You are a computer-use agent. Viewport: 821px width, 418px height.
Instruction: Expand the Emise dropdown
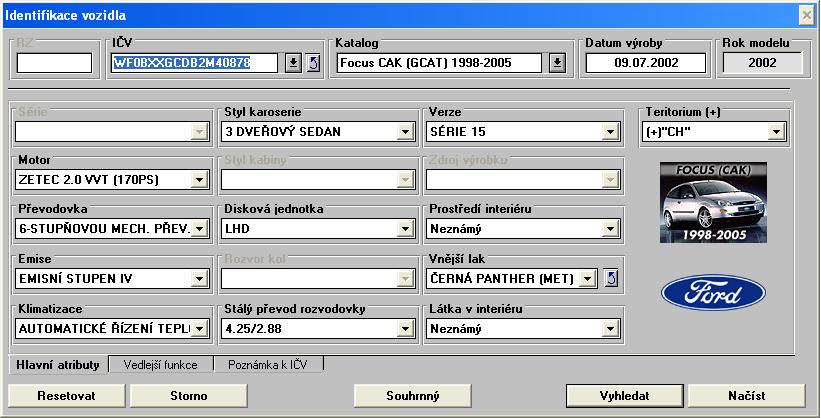pos(199,278)
